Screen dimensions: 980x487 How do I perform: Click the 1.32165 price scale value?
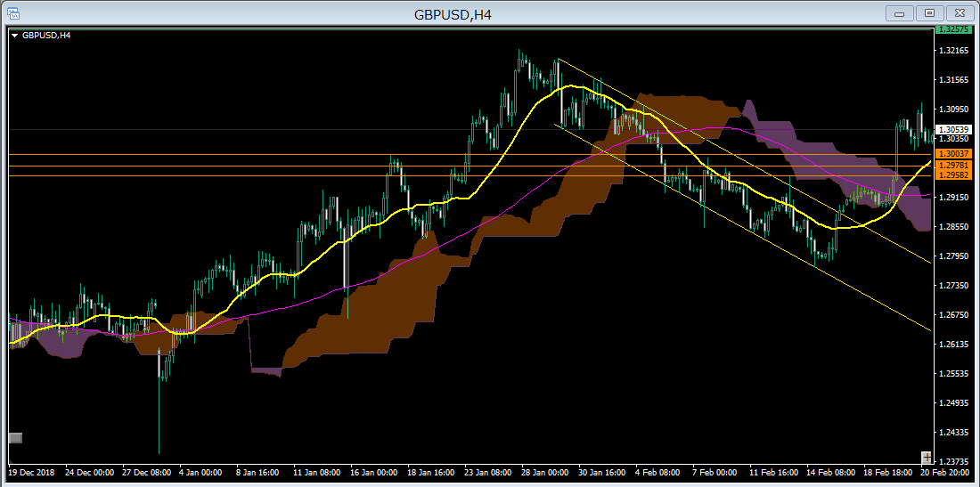pyautogui.click(x=952, y=51)
